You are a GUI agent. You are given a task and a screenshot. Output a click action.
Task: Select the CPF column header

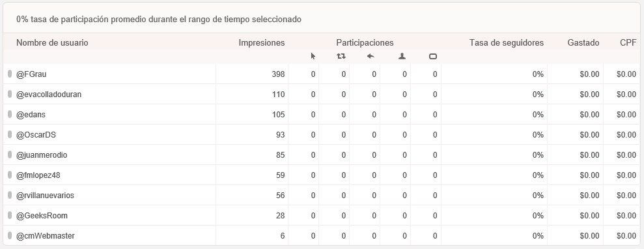(628, 43)
